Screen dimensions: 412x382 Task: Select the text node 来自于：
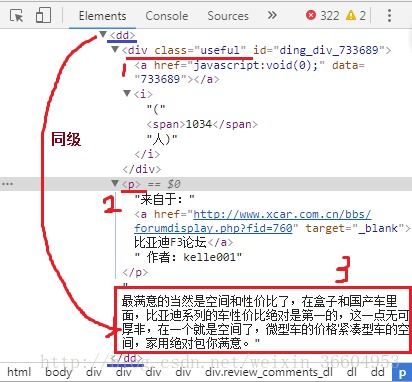[164, 199]
